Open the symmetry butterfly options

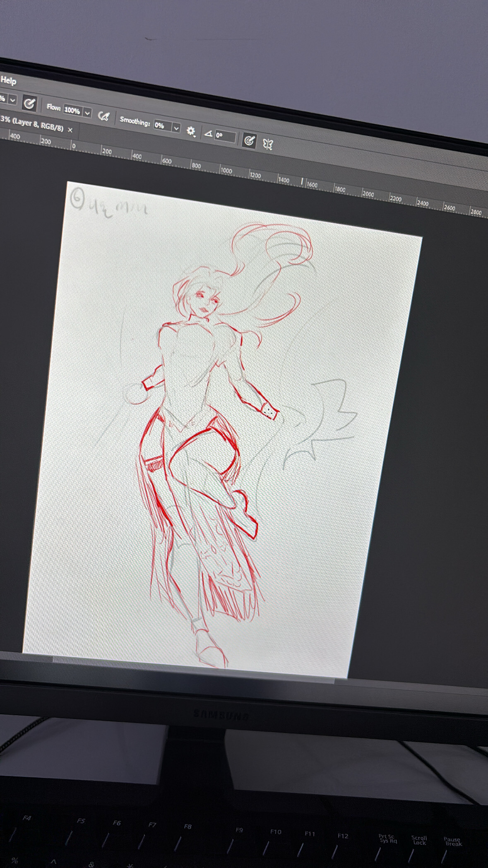[268, 144]
